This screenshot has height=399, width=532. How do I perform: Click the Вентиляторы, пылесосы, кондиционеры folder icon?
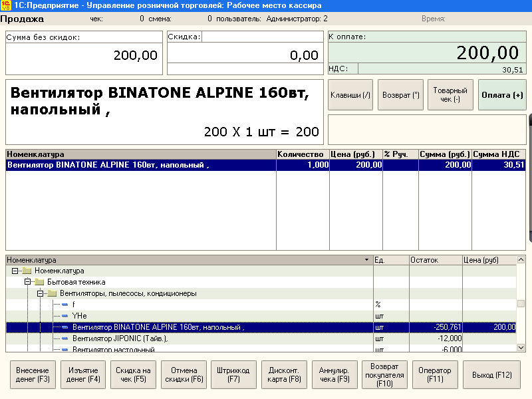point(52,293)
